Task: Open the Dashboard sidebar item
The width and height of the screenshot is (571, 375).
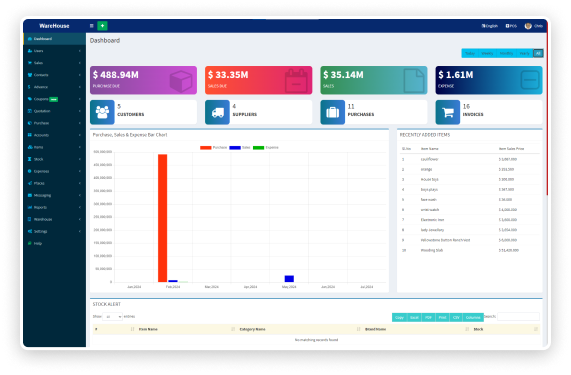Action: pyautogui.click(x=54, y=39)
